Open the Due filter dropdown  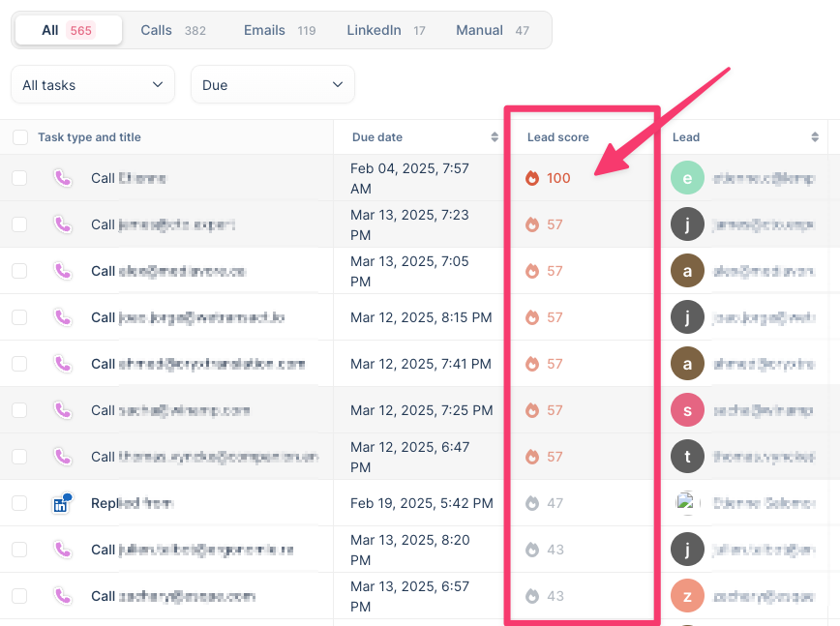click(x=272, y=84)
